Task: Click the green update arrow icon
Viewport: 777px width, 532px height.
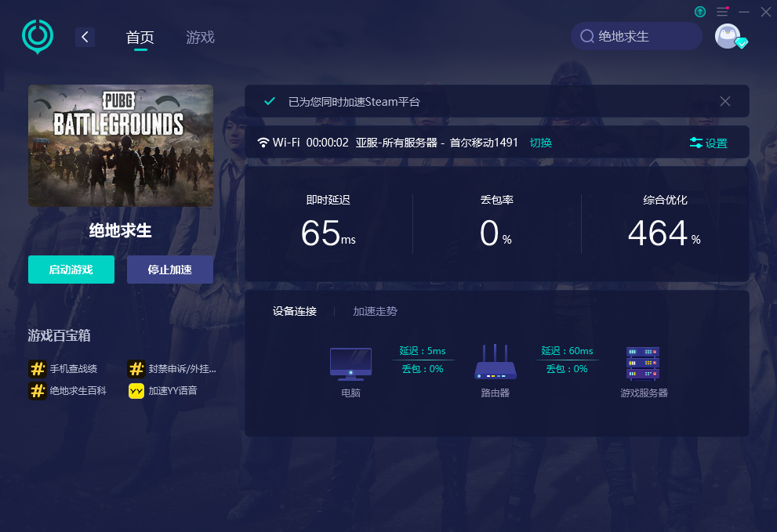Action: click(x=700, y=12)
